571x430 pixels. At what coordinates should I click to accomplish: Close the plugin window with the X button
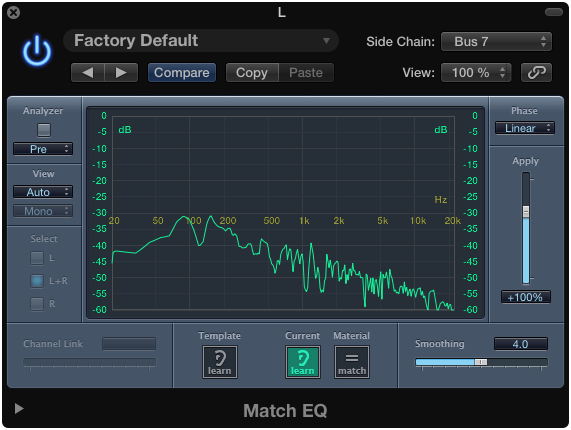[13, 13]
